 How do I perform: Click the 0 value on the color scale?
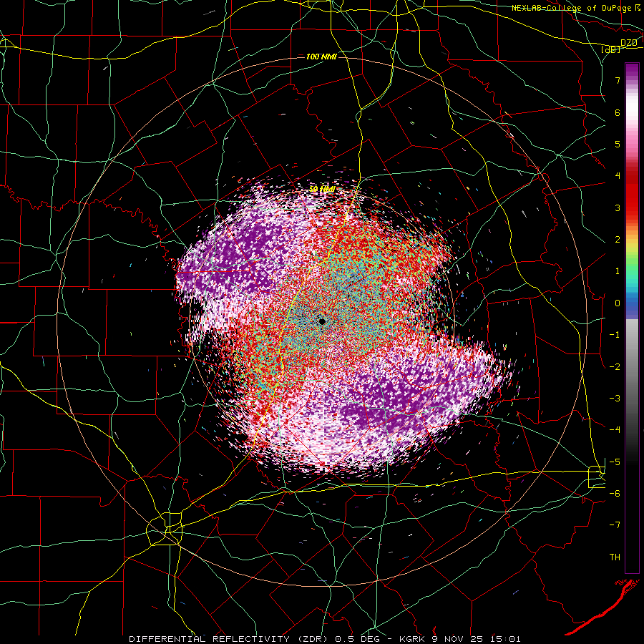[x=618, y=303]
